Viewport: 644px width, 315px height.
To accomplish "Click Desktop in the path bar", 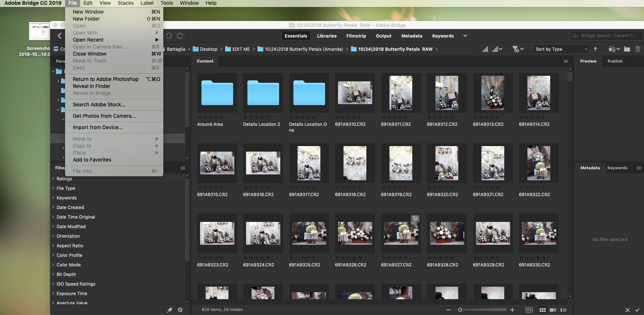I will [x=205, y=49].
